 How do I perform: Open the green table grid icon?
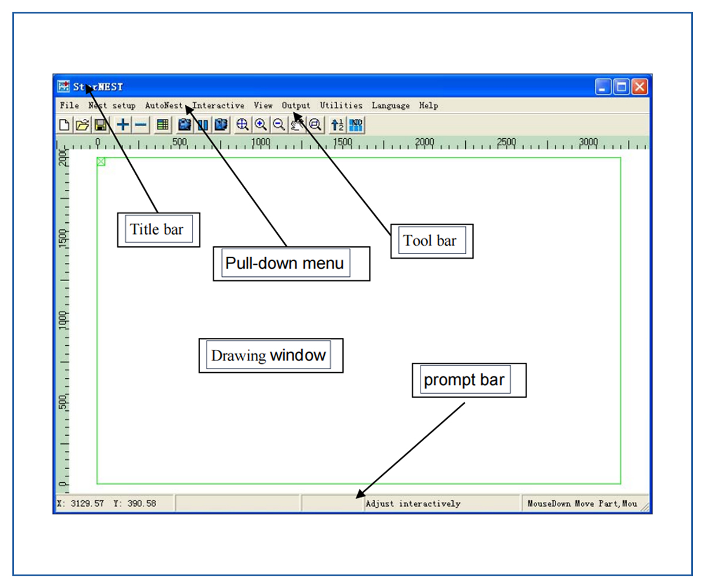tap(163, 125)
